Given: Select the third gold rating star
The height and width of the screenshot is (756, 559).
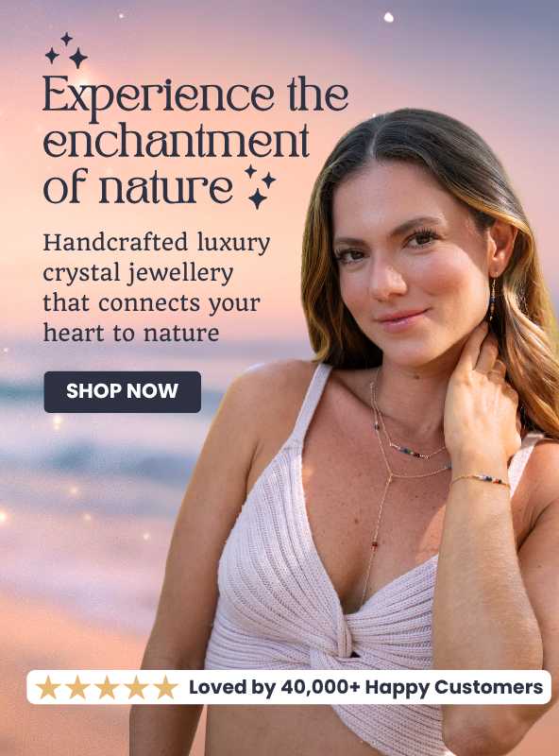Looking at the screenshot, I should click(x=107, y=687).
